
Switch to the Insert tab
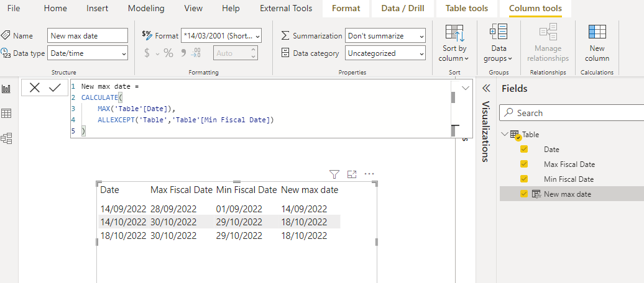tap(98, 8)
